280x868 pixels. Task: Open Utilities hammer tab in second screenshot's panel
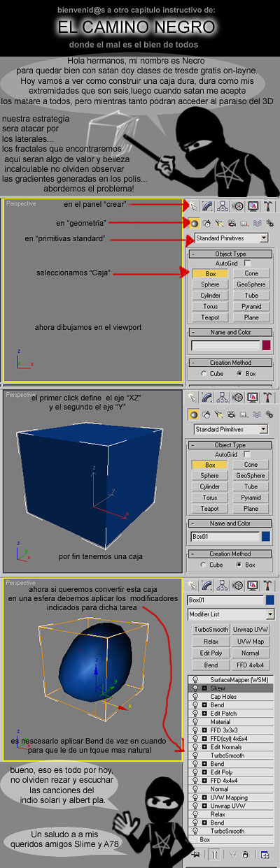[x=267, y=397]
